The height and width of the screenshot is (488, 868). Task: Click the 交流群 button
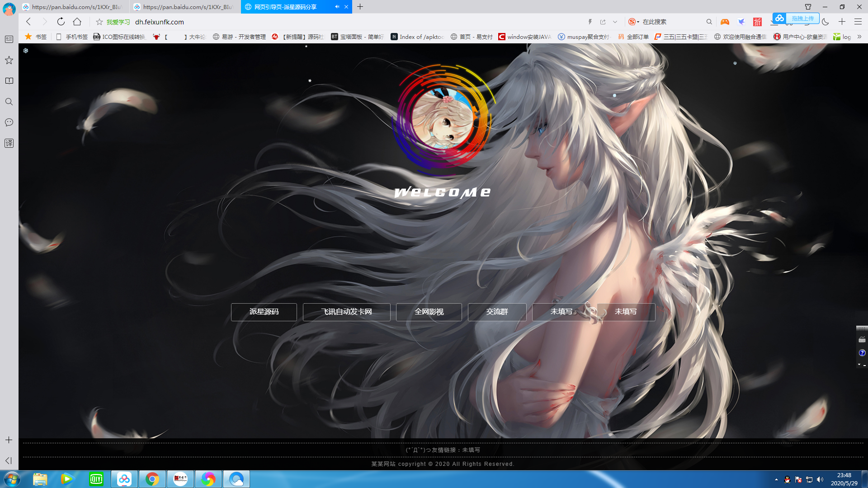click(497, 312)
